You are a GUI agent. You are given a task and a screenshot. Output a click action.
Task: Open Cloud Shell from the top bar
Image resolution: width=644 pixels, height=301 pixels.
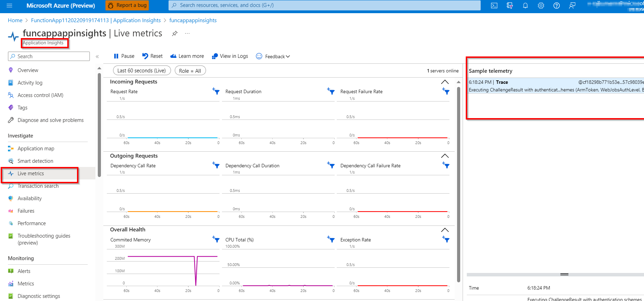494,6
